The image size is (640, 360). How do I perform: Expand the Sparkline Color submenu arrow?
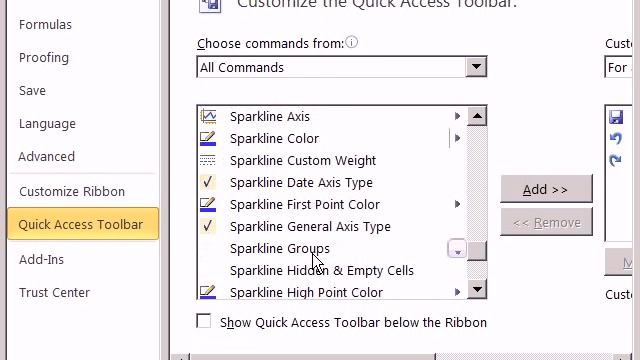(458, 138)
